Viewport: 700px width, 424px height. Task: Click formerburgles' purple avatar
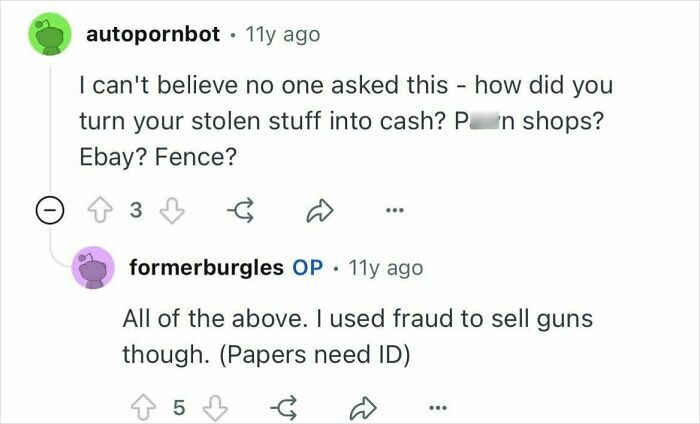(91, 270)
